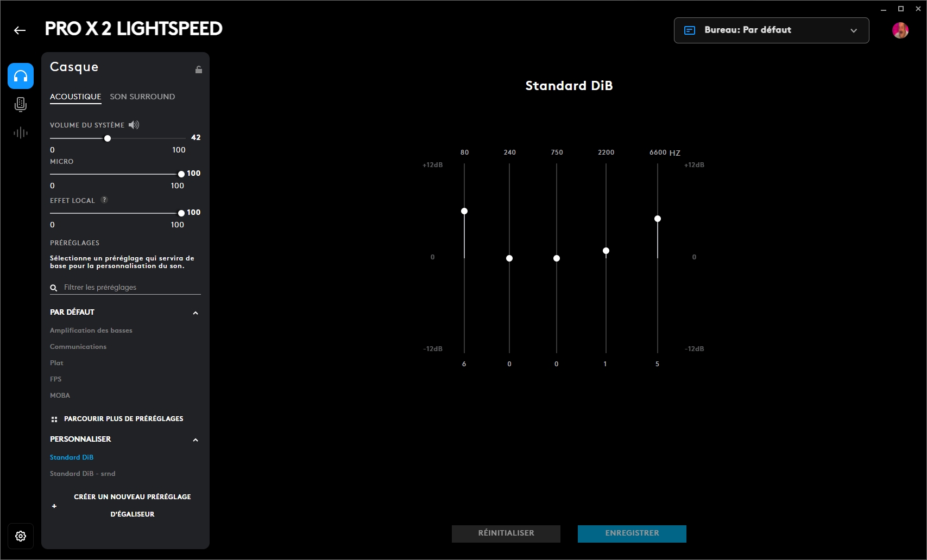Screen dimensions: 927x560
Task: Switch to the SON SURROUND tab
Action: tap(142, 97)
